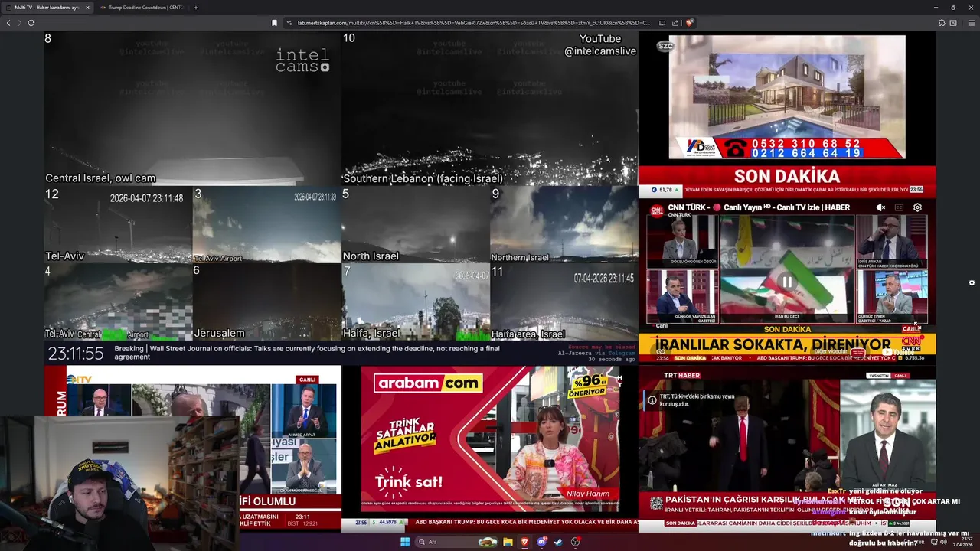Image resolution: width=980 pixels, height=551 pixels.
Task: Click the TRT Haber video panel
Action: (x=787, y=448)
